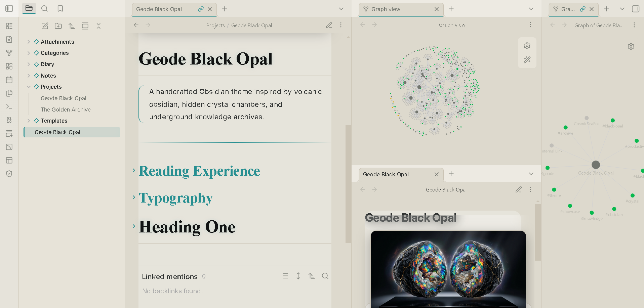Click the four-tile grid ribbon icon
The height and width of the screenshot is (308, 644).
tap(9, 66)
